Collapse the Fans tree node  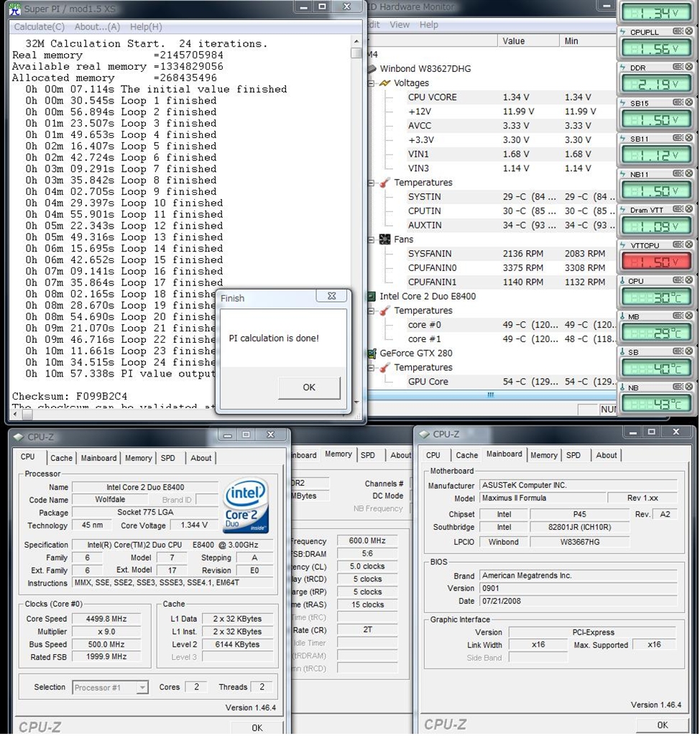(x=372, y=239)
